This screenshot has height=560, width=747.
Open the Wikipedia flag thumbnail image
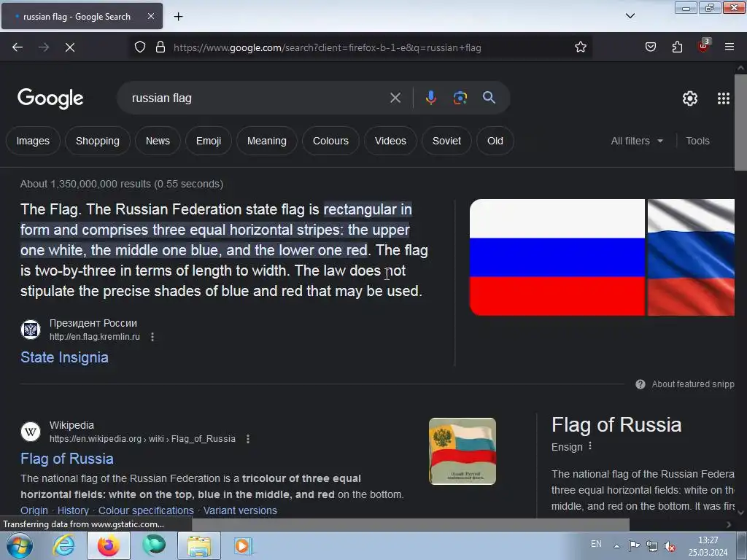pyautogui.click(x=462, y=451)
